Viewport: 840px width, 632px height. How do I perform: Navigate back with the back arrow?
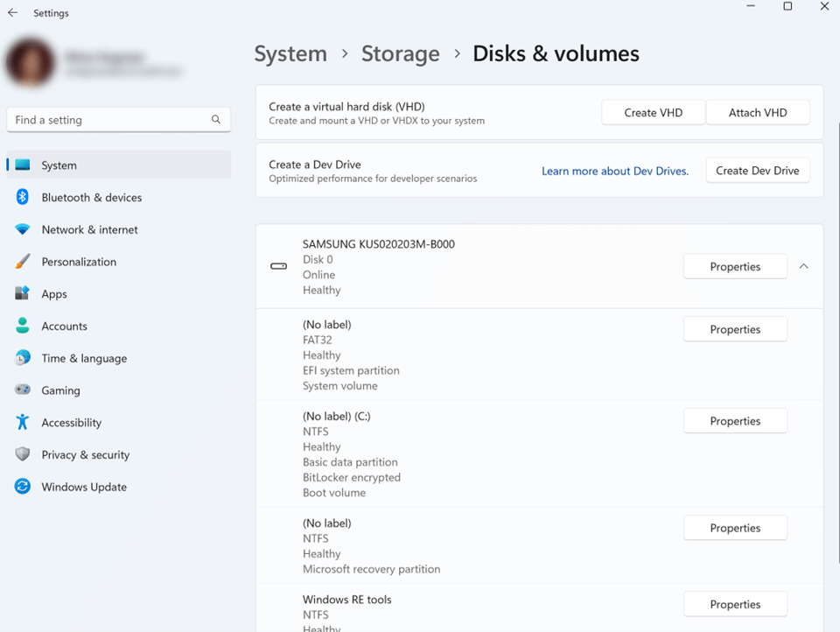pos(13,13)
